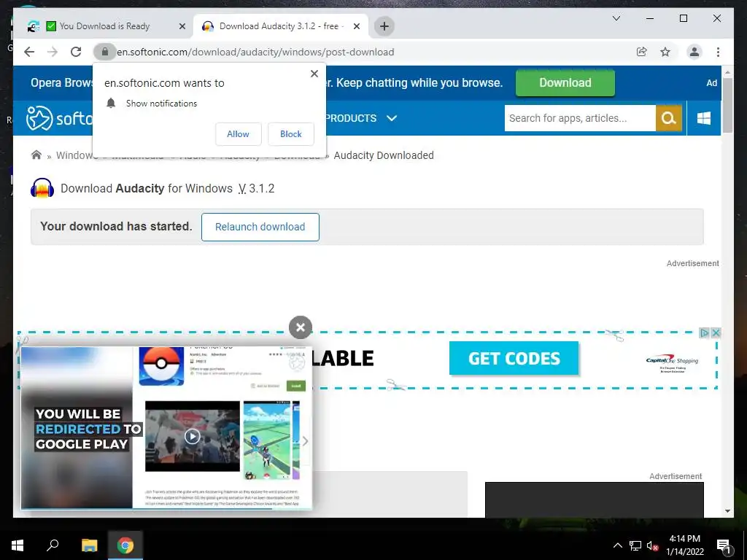The width and height of the screenshot is (747, 560).
Task: Allow notifications from en.softonic.com
Action: point(239,134)
